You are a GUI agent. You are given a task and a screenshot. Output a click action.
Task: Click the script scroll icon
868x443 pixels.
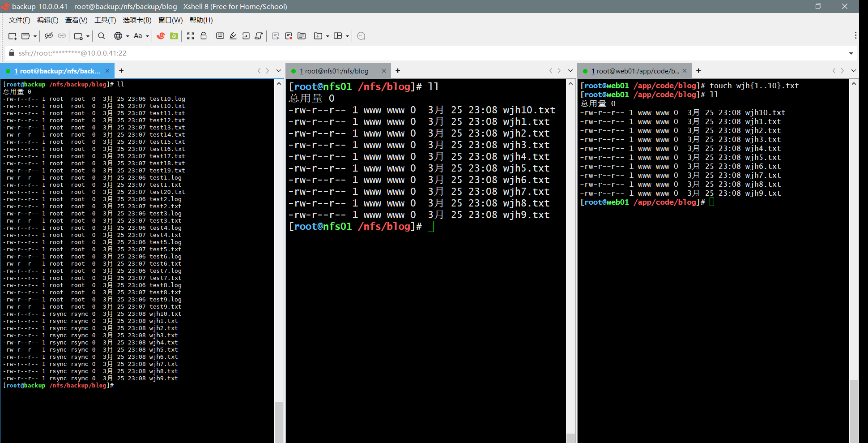pos(259,36)
